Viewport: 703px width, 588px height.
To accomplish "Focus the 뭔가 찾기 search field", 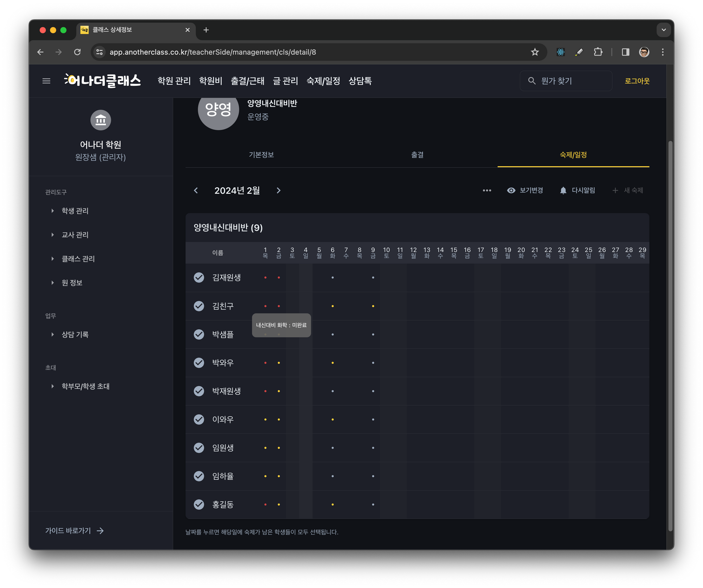I will (566, 81).
